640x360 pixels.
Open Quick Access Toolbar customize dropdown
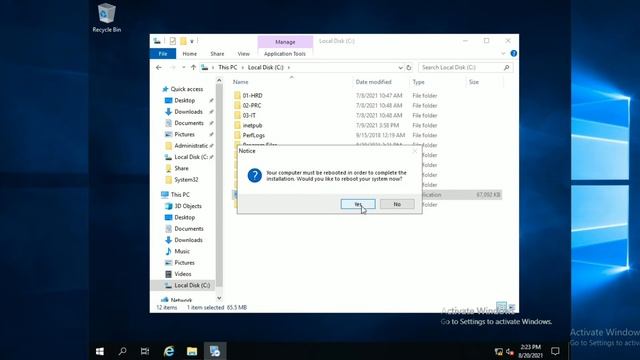[x=191, y=41]
